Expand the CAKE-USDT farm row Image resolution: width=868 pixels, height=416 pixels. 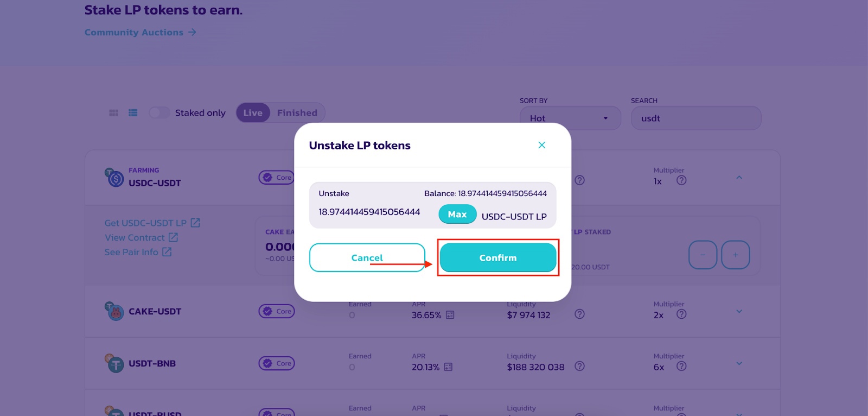(x=739, y=311)
